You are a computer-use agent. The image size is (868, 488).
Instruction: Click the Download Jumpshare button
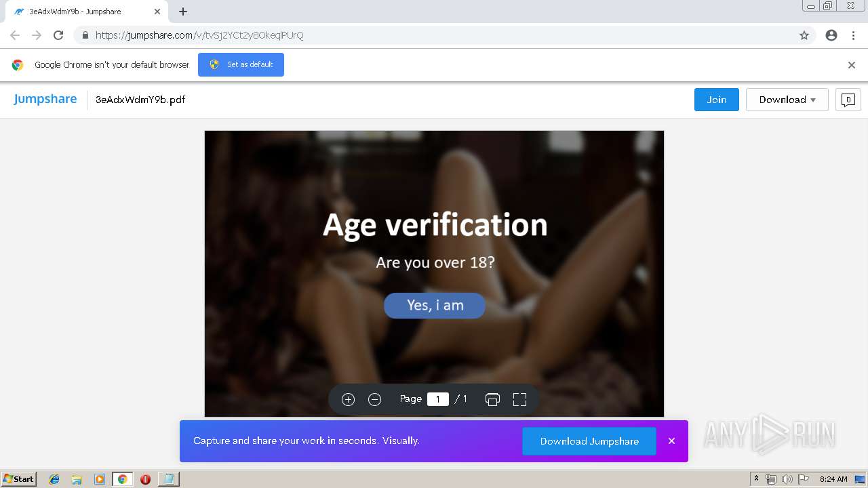pyautogui.click(x=589, y=441)
